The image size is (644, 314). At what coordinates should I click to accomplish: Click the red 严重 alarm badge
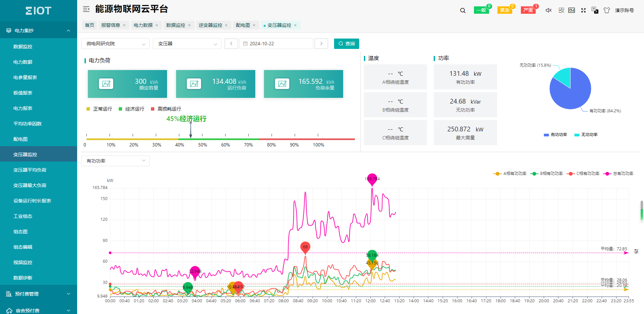point(528,10)
